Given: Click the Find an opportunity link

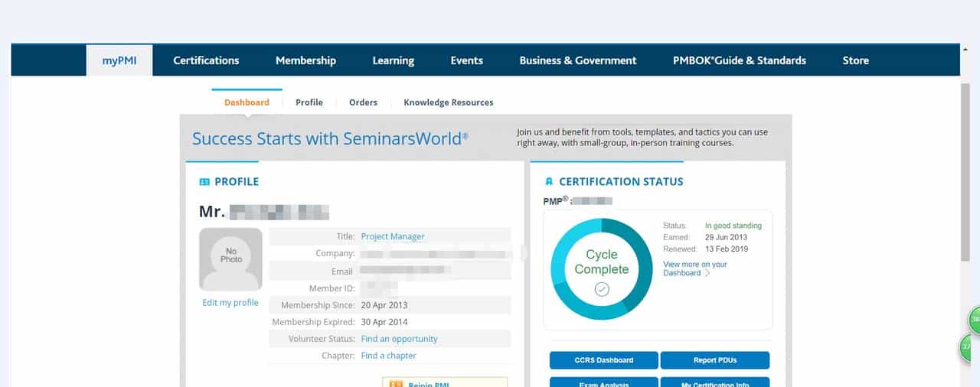Looking at the screenshot, I should click(400, 339).
